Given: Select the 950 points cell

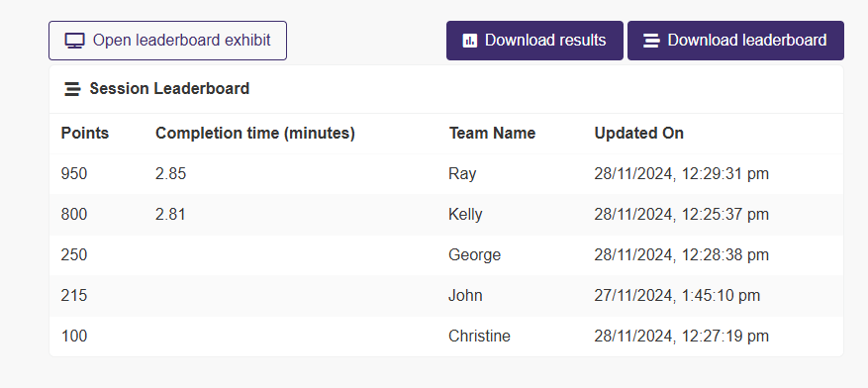Looking at the screenshot, I should click(74, 174).
